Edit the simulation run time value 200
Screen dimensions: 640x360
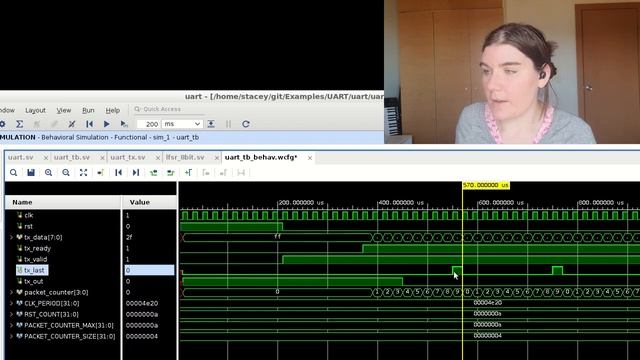coord(148,124)
